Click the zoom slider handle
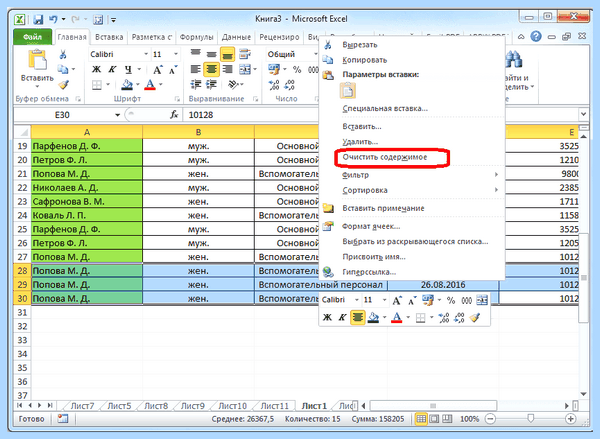 tap(530, 419)
